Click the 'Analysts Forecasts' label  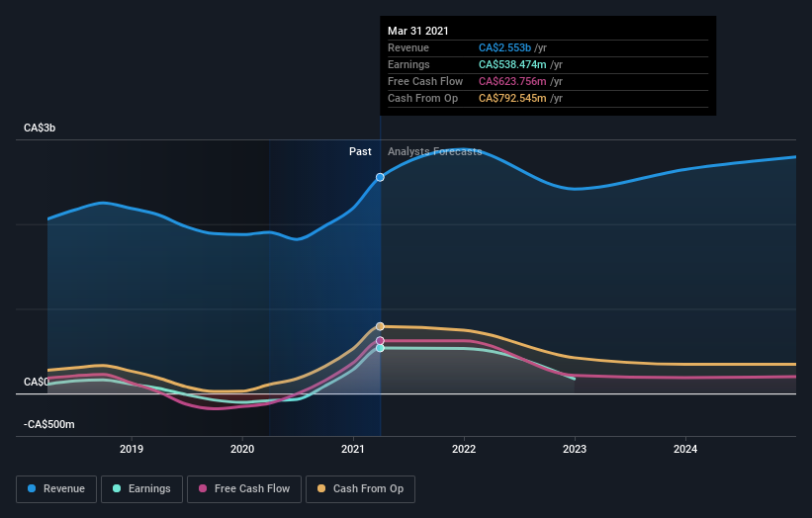pos(435,151)
